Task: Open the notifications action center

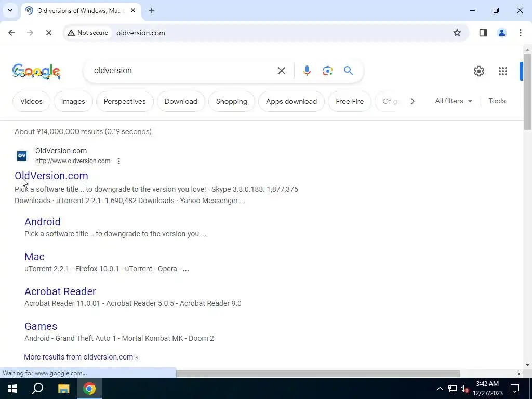Action: point(515,389)
